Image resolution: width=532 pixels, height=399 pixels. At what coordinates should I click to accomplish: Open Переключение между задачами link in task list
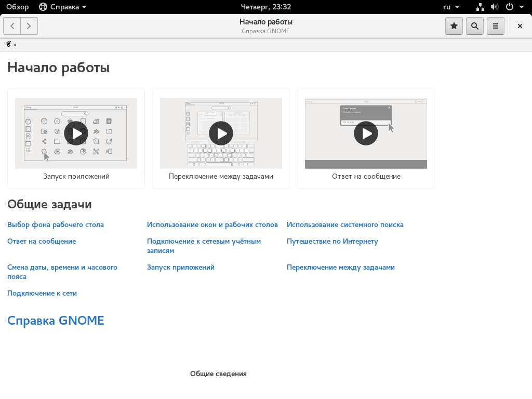tap(341, 268)
